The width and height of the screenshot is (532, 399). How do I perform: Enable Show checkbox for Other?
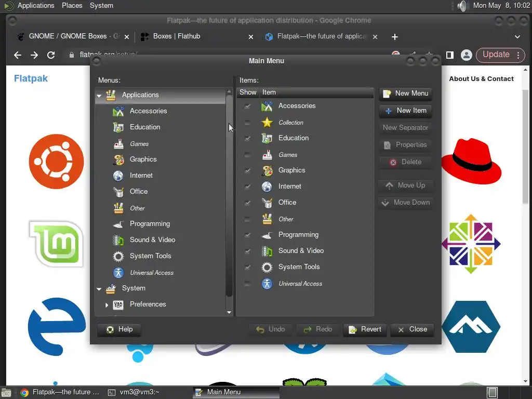click(247, 219)
